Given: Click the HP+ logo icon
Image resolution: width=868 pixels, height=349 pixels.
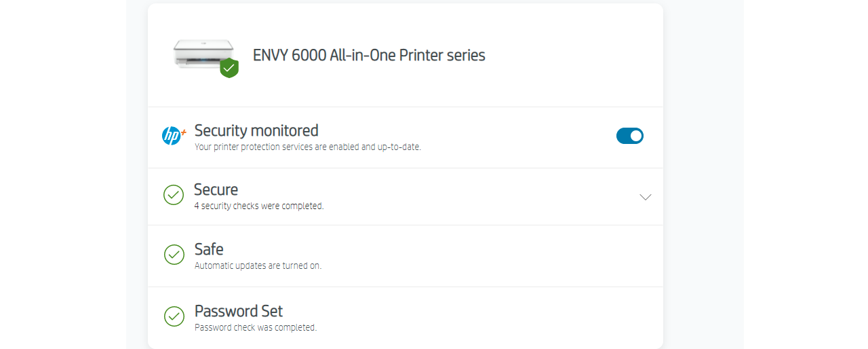Looking at the screenshot, I should pyautogui.click(x=174, y=136).
